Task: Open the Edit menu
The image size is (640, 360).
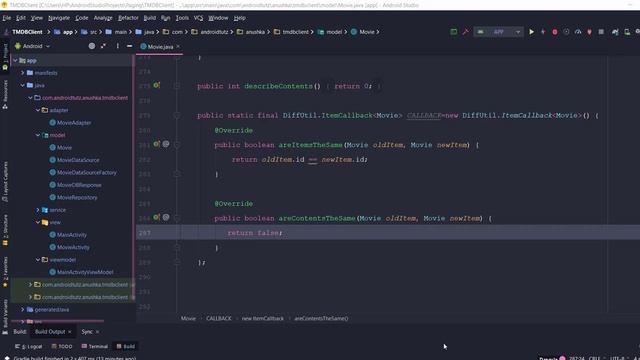Action: click(21, 18)
